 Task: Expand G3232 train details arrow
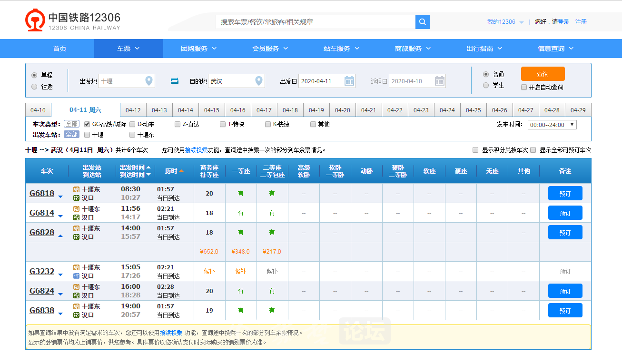coord(60,275)
